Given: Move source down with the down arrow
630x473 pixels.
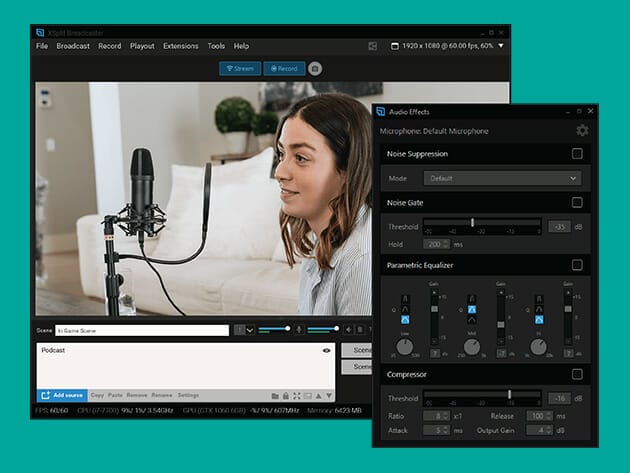Looking at the screenshot, I should click(330, 396).
